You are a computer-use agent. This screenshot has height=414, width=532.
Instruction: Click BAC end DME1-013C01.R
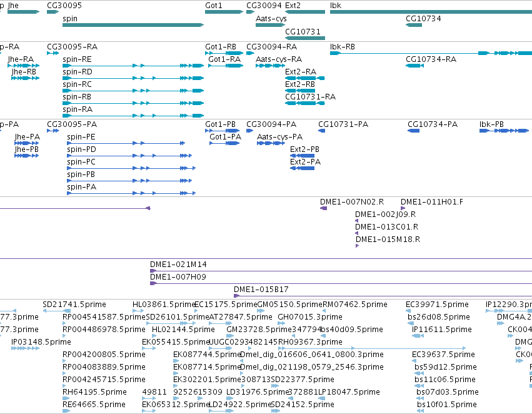coord(386,227)
